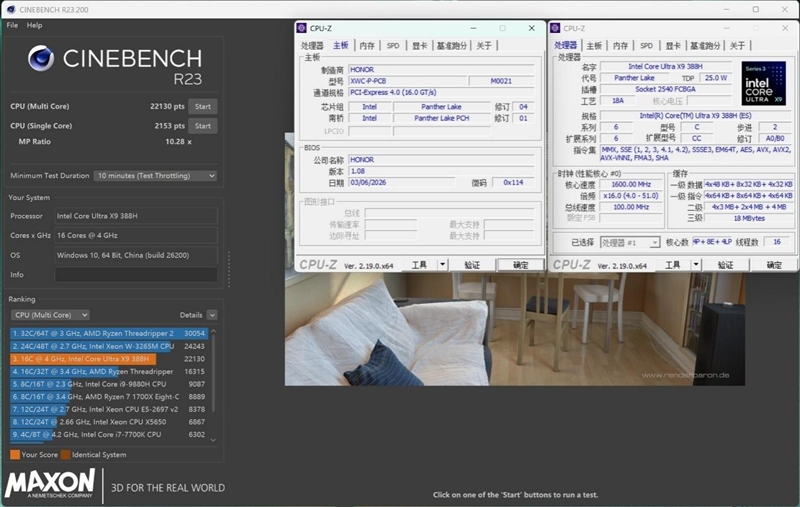Select highlighted Intel Core Ultra X9 388H row

(109, 359)
